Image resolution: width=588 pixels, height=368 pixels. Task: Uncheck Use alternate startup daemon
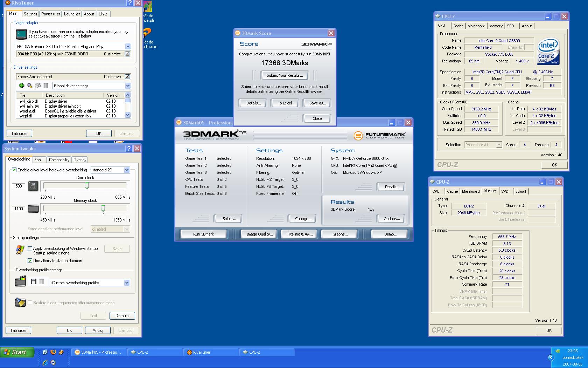[x=30, y=261]
